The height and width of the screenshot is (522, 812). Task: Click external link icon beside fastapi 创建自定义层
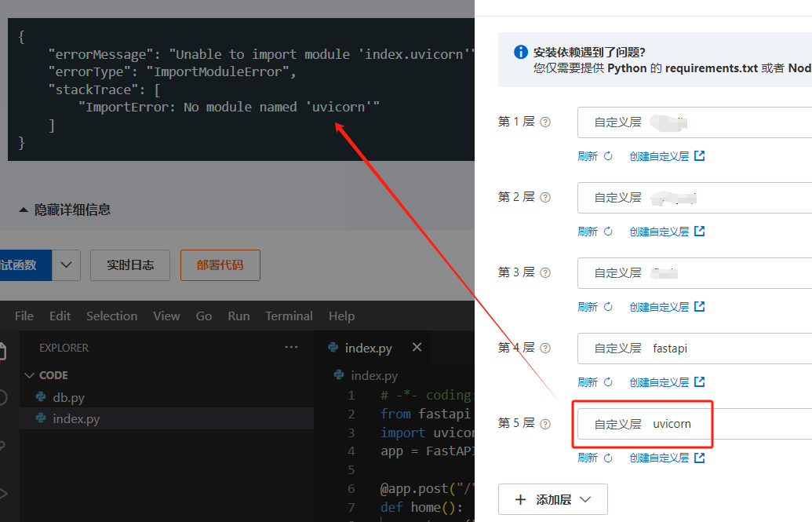pyautogui.click(x=700, y=381)
